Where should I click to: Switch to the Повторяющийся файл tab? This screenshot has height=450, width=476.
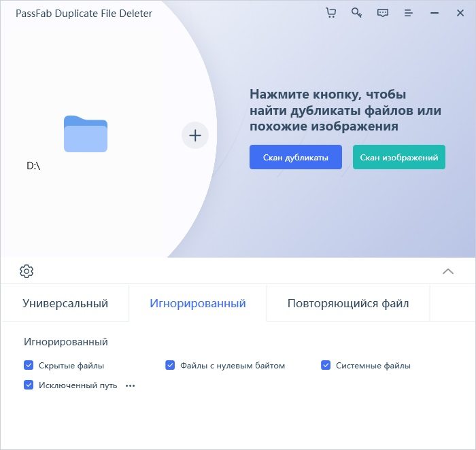pyautogui.click(x=348, y=303)
